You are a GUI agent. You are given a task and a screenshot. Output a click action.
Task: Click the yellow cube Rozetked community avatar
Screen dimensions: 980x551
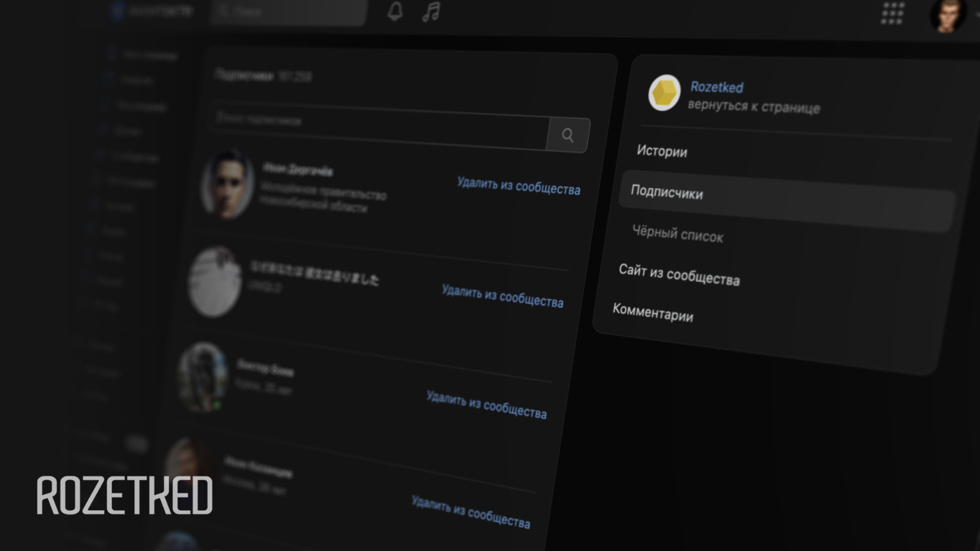pos(664,93)
